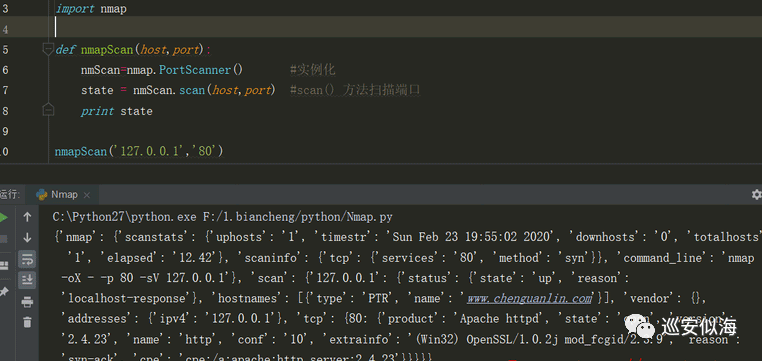
Task: Close the Nmap run tab
Action: point(87,195)
